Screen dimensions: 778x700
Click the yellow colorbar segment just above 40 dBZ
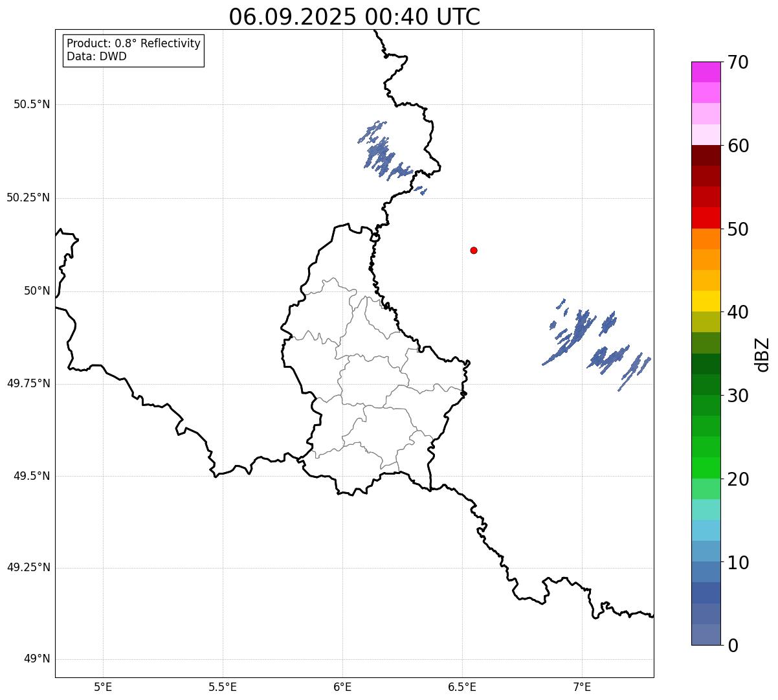[x=706, y=301]
